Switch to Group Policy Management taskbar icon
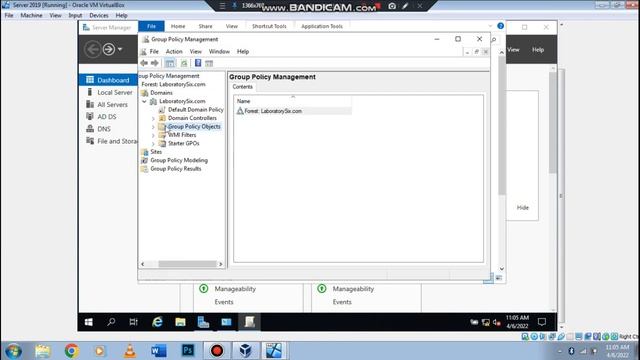Screen dimensions: 640x360 coord(249,322)
